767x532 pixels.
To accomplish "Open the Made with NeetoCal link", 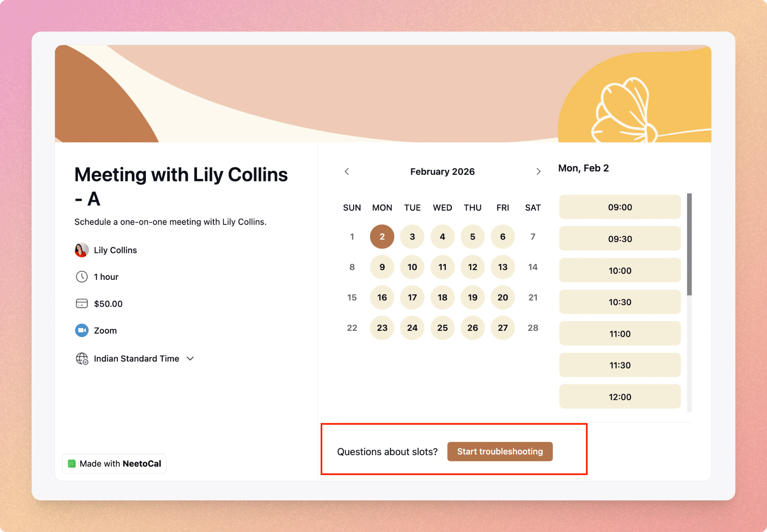I will (115, 464).
